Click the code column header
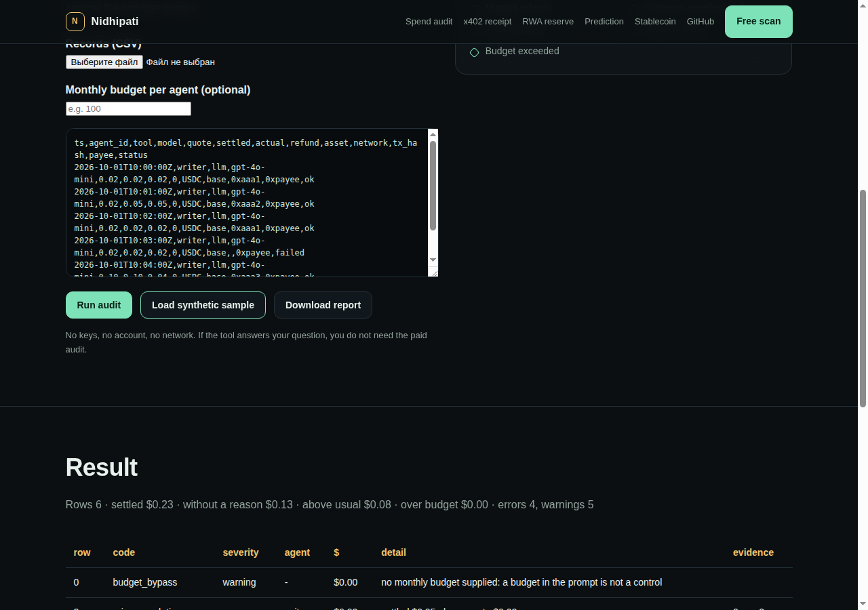The height and width of the screenshot is (610, 868). pos(123,553)
